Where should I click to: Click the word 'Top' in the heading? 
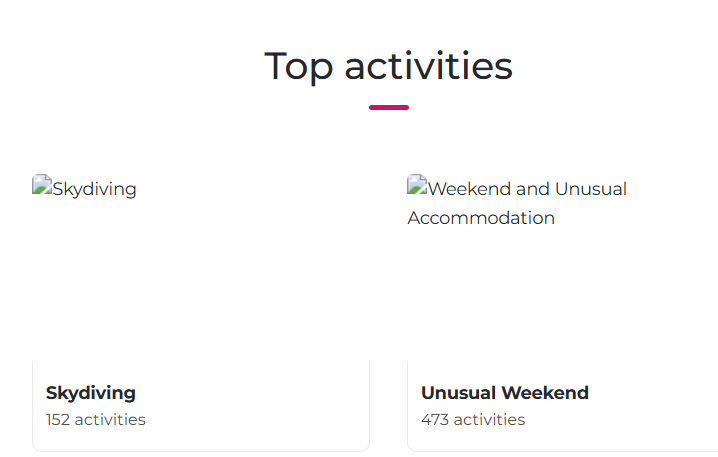[x=298, y=66]
